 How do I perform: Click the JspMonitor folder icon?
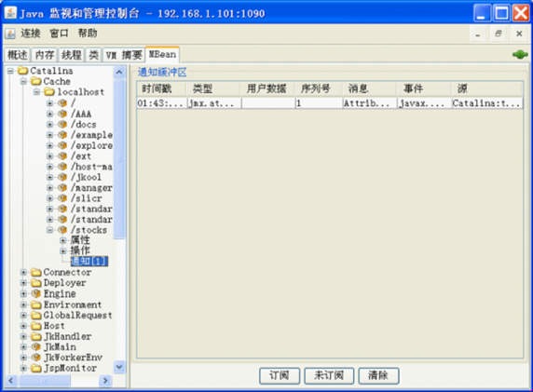point(36,368)
